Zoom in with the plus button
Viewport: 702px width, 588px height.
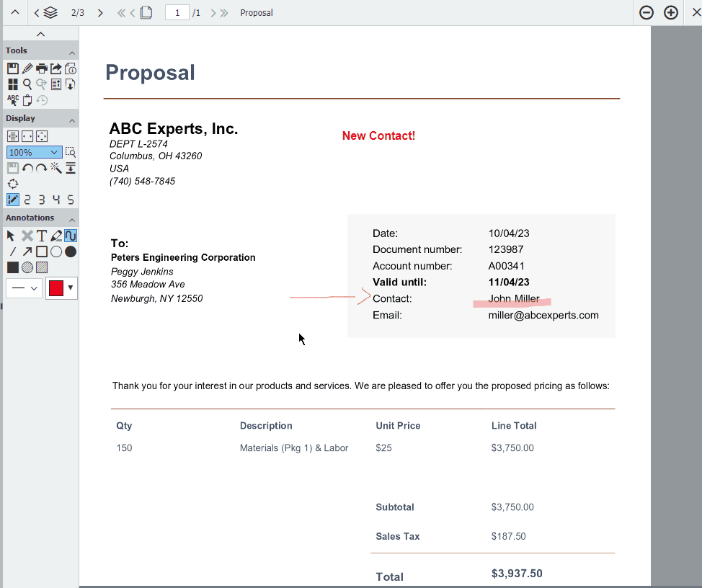pyautogui.click(x=671, y=13)
